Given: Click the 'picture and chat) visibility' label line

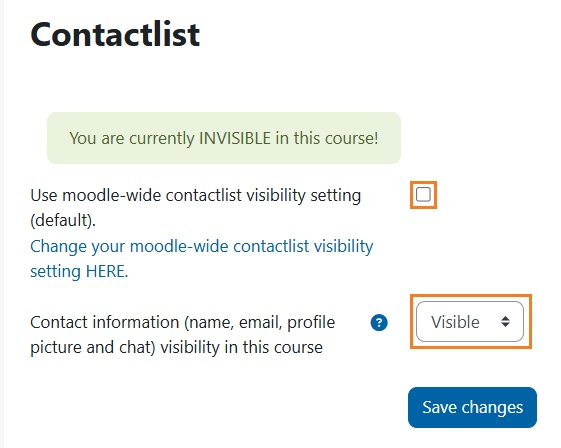Looking at the screenshot, I should pos(176,347).
